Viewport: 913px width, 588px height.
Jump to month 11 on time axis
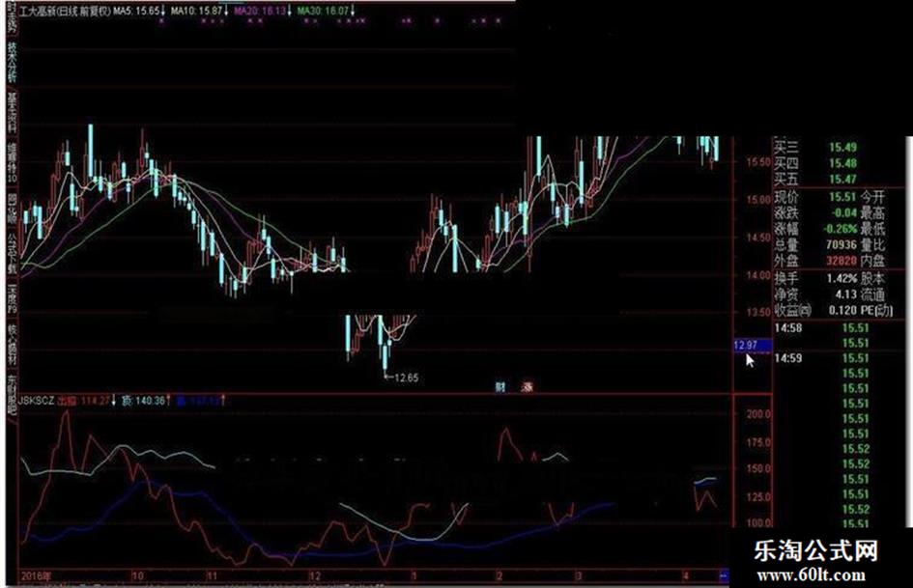click(x=212, y=576)
